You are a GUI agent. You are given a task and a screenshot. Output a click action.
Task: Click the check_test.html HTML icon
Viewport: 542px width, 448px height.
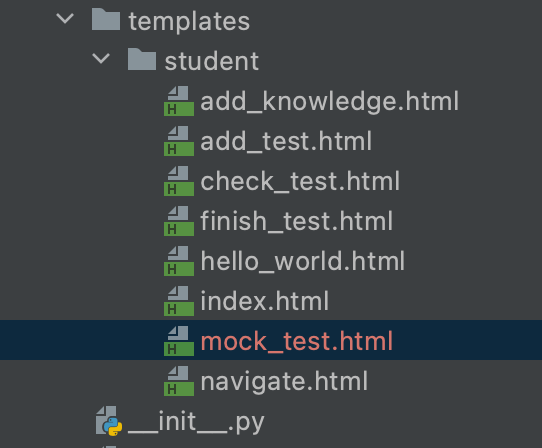179,181
